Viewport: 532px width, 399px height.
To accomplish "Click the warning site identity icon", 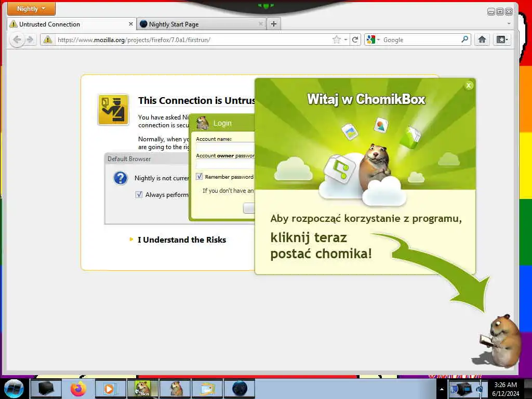I will [48, 39].
